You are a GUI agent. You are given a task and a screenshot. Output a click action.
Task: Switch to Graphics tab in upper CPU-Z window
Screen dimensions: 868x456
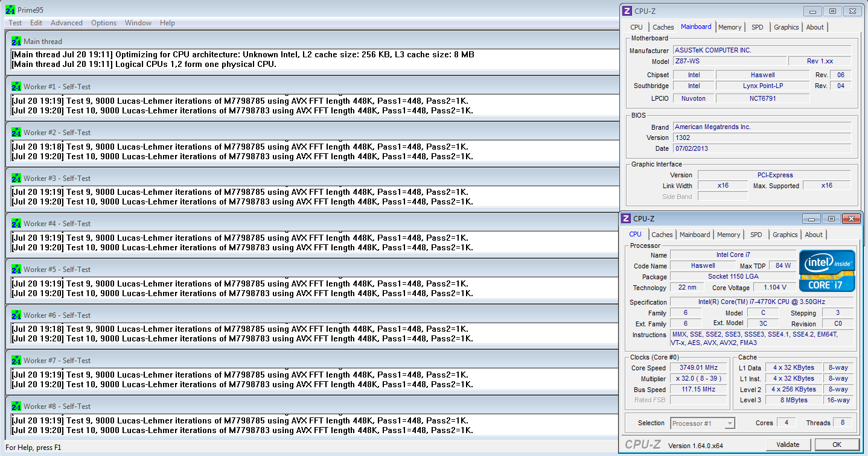786,27
